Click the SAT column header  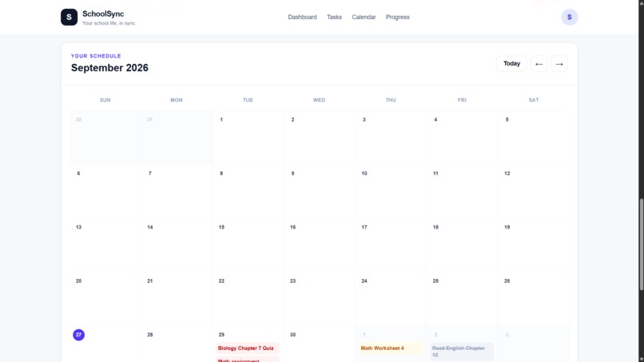tap(534, 100)
